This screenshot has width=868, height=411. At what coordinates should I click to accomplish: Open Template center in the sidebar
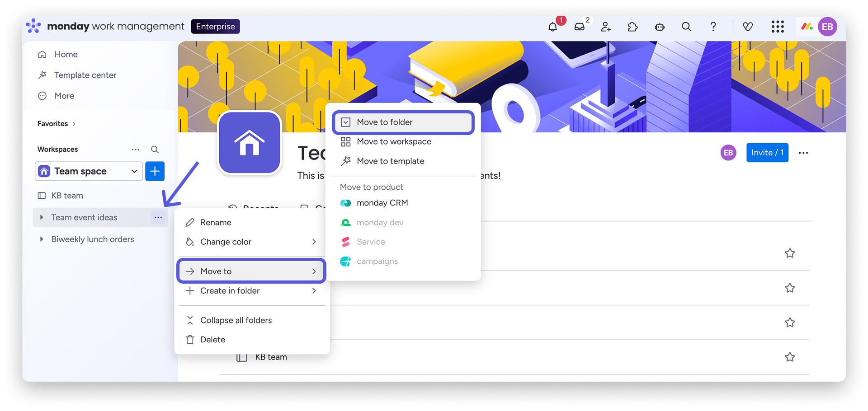coord(85,75)
